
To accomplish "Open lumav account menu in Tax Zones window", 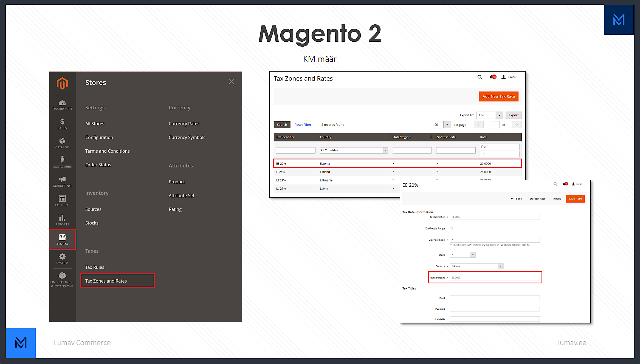I will pyautogui.click(x=510, y=77).
